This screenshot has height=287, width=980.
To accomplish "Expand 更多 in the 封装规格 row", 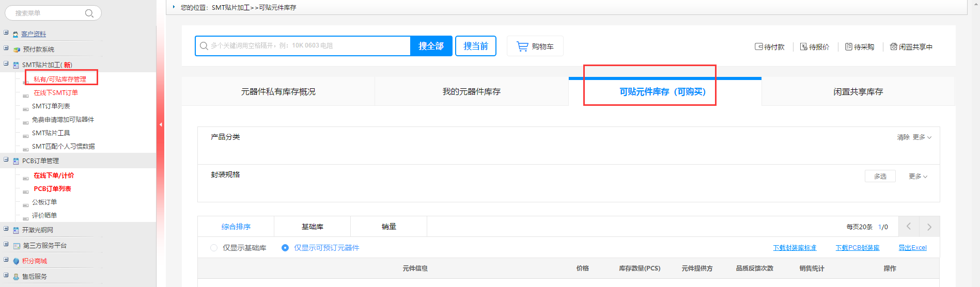I will point(918,177).
